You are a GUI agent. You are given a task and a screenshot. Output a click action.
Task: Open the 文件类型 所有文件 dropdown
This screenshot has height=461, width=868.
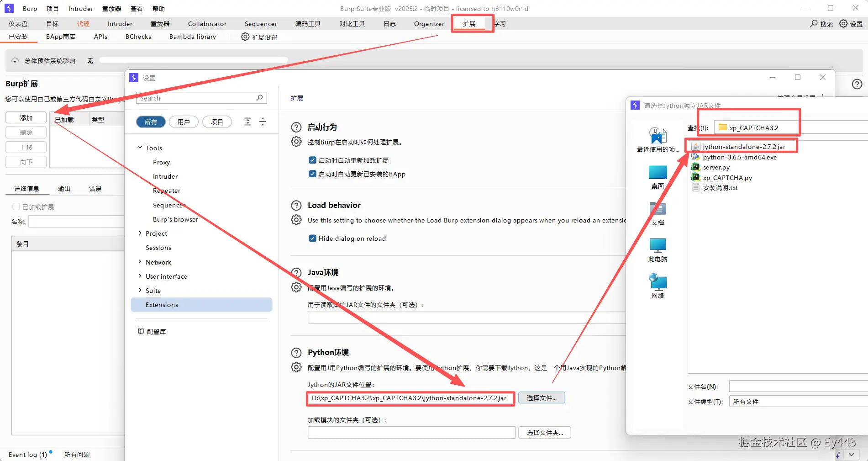799,402
